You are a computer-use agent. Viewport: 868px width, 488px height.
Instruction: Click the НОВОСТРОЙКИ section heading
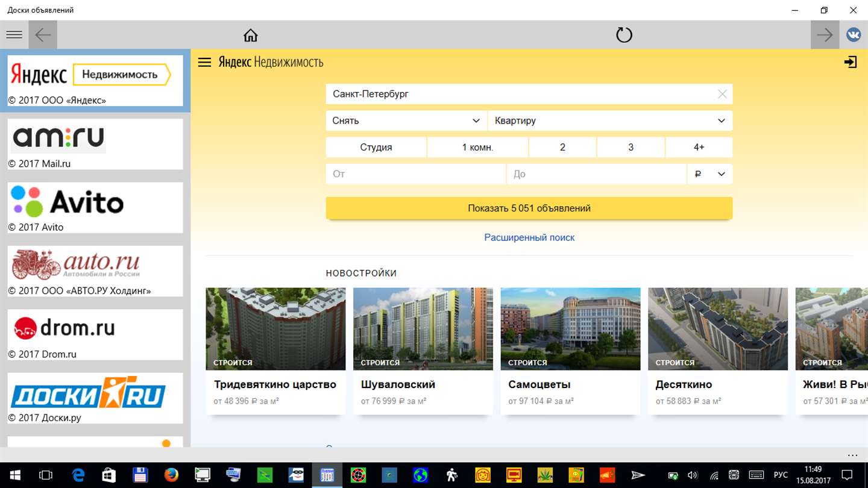361,273
